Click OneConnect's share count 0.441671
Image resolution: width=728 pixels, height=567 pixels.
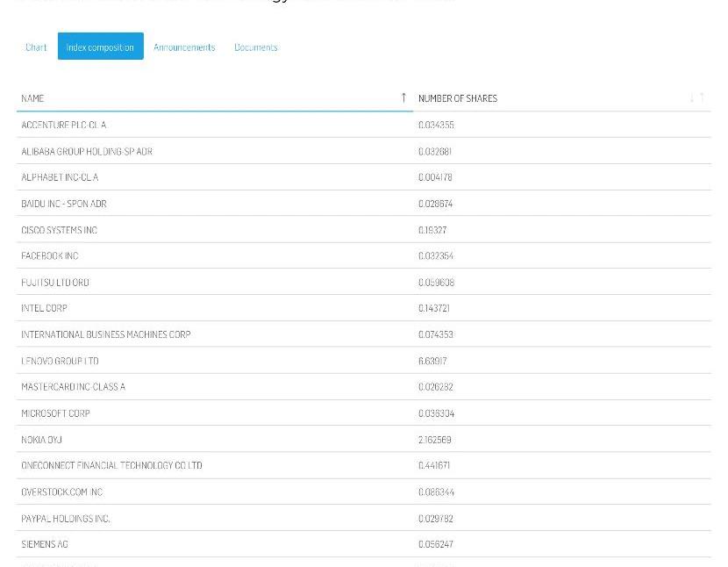point(434,465)
